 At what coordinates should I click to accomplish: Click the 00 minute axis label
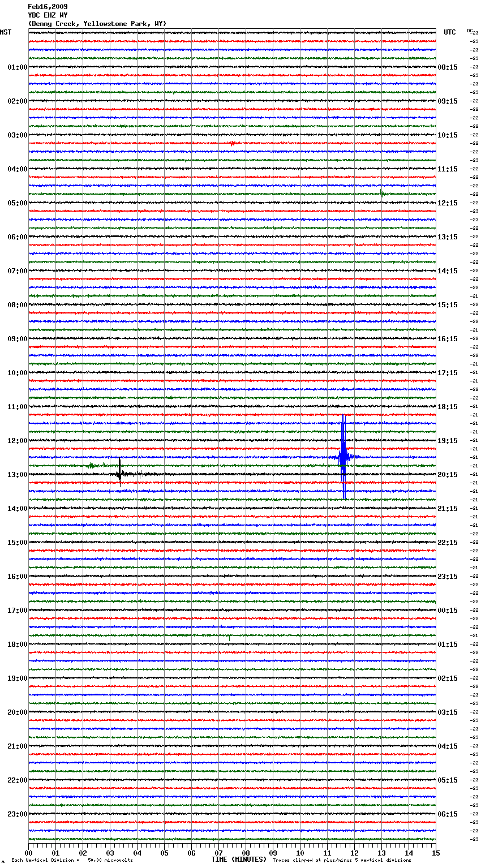(x=28, y=853)
